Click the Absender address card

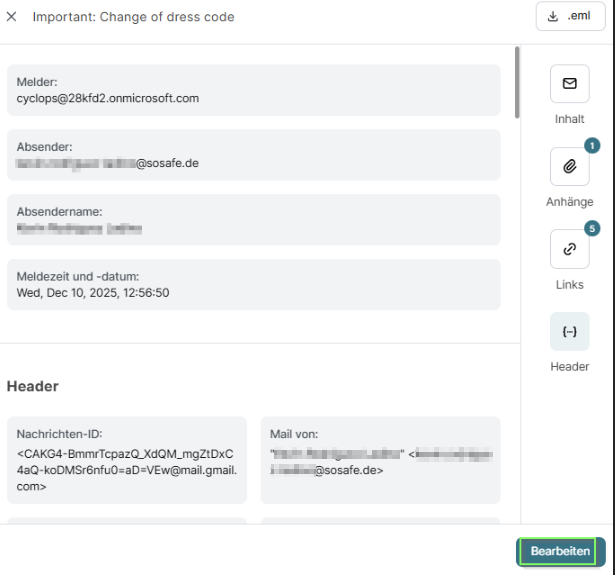coord(253,154)
